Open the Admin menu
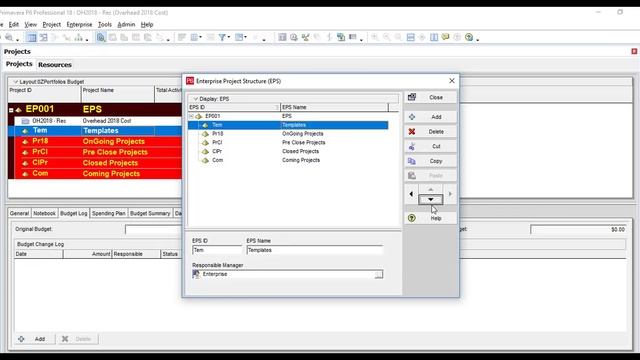Viewport: 640px width, 360px height. 126,24
